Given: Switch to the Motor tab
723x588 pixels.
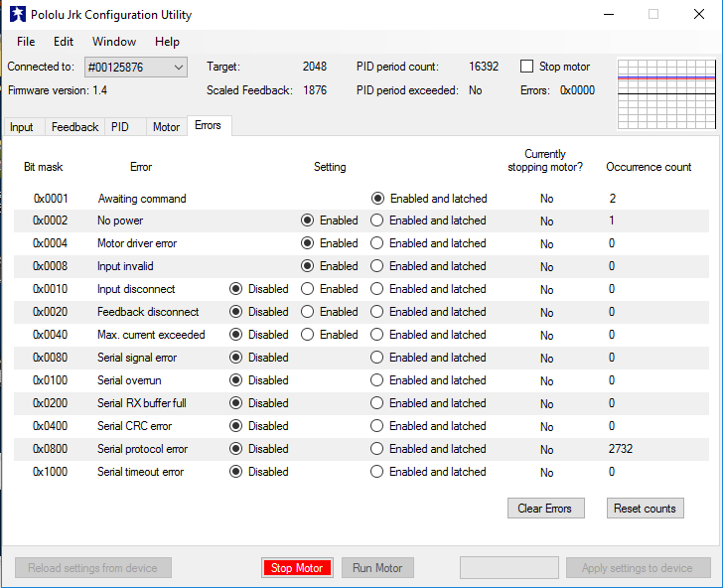Looking at the screenshot, I should pyautogui.click(x=166, y=127).
